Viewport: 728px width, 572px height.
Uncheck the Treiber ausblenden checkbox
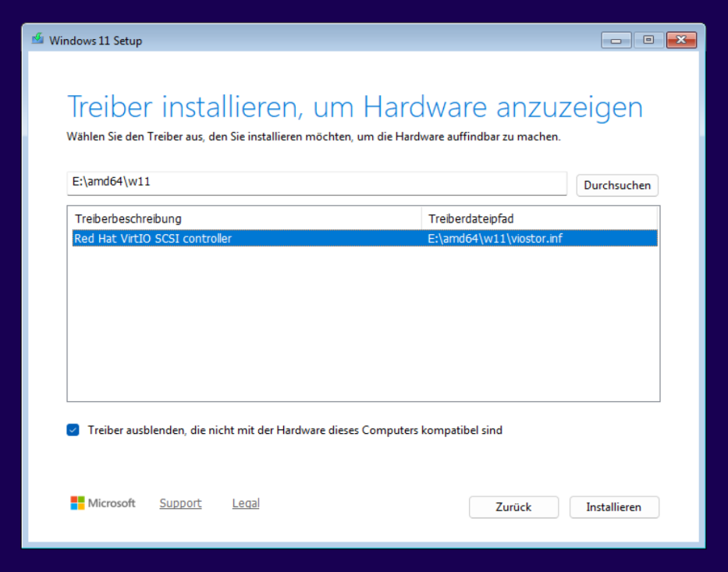click(73, 430)
